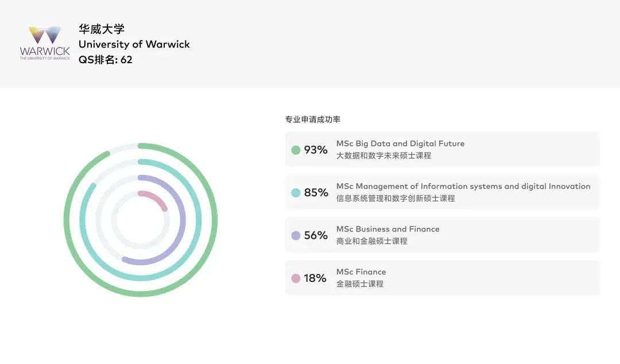The width and height of the screenshot is (620, 364).
Task: Click the QS排名: 62 ranking text
Action: tap(106, 60)
